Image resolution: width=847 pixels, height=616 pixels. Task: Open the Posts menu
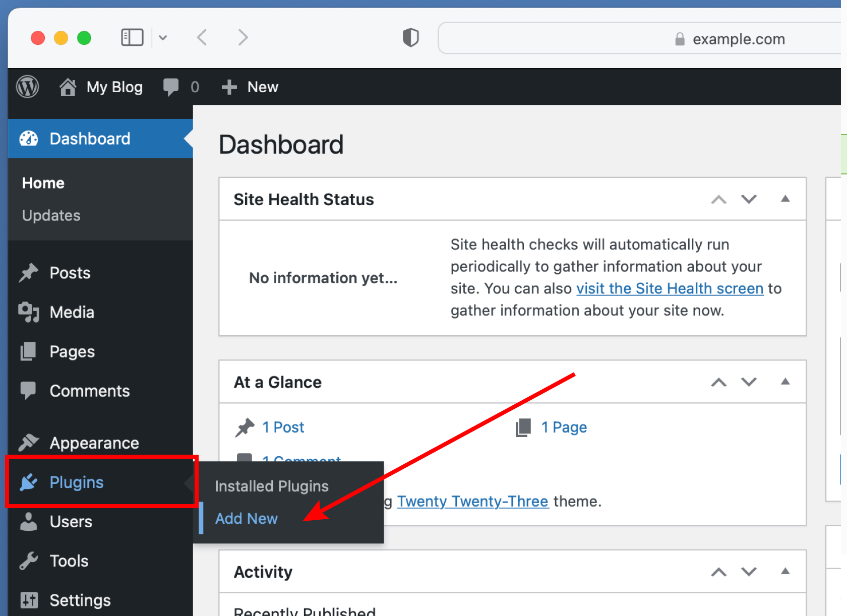[100, 273]
